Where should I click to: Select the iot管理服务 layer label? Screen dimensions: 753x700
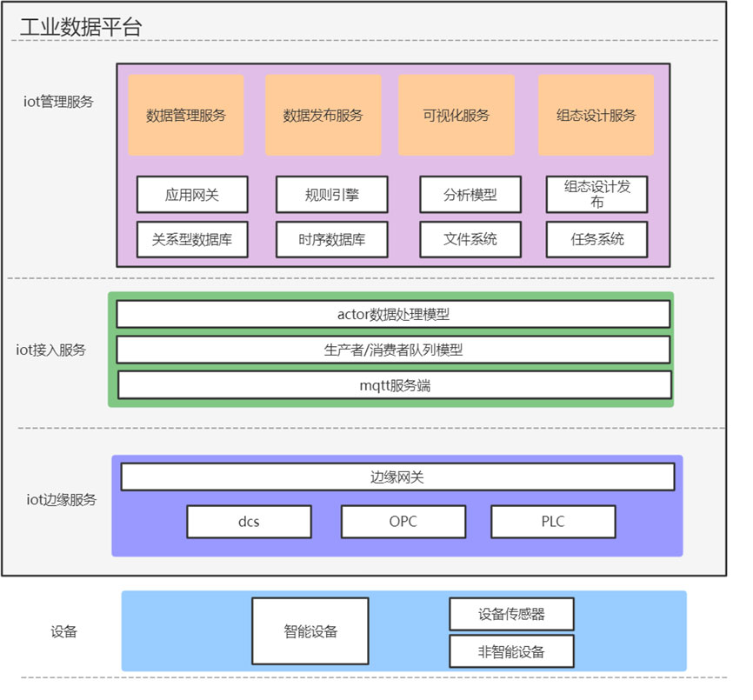(x=58, y=102)
